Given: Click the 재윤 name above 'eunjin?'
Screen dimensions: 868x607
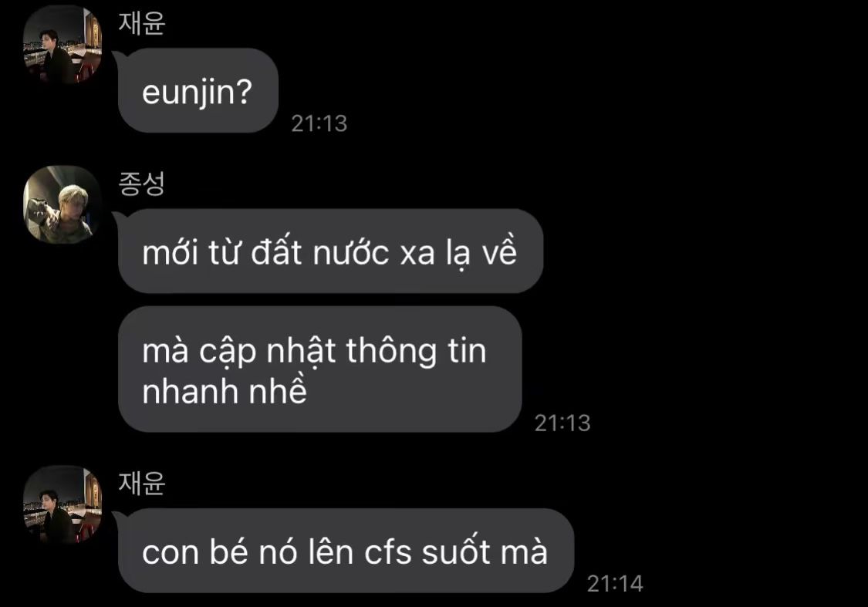Looking at the screenshot, I should click(142, 24).
